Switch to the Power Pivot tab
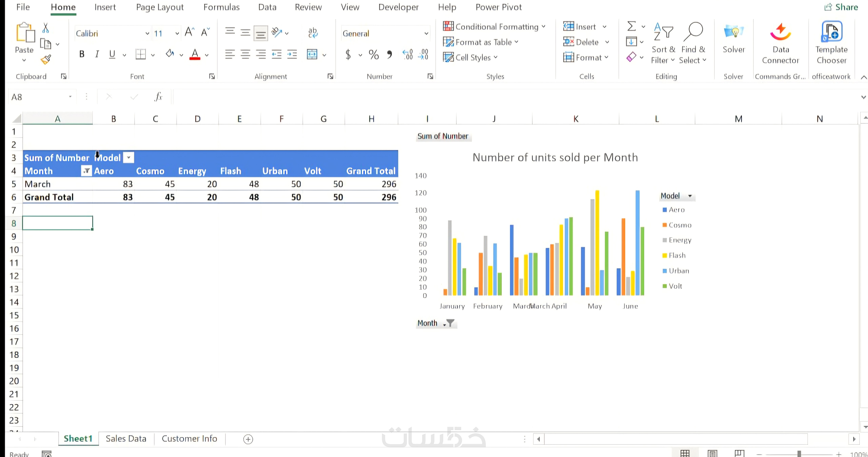The width and height of the screenshot is (868, 457). (x=499, y=7)
